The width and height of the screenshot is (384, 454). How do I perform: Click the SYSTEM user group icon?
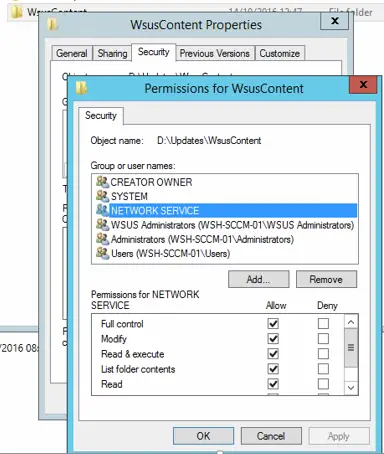click(x=102, y=196)
